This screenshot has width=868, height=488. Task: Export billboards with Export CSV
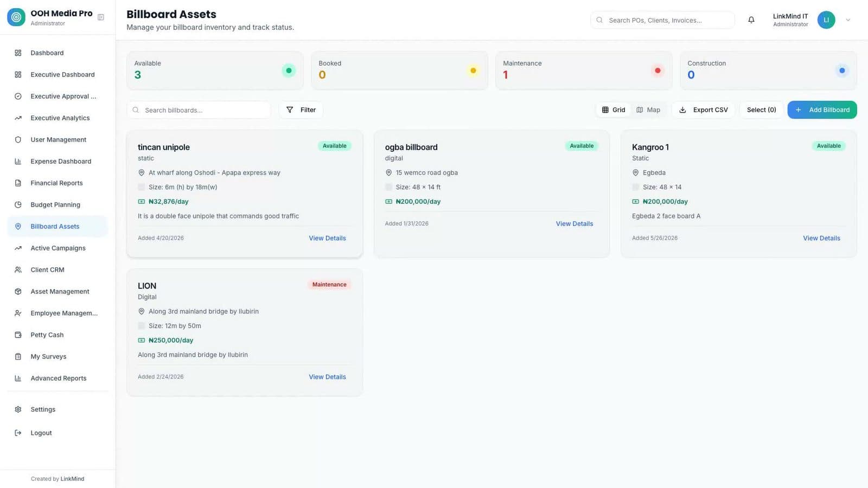(x=703, y=110)
